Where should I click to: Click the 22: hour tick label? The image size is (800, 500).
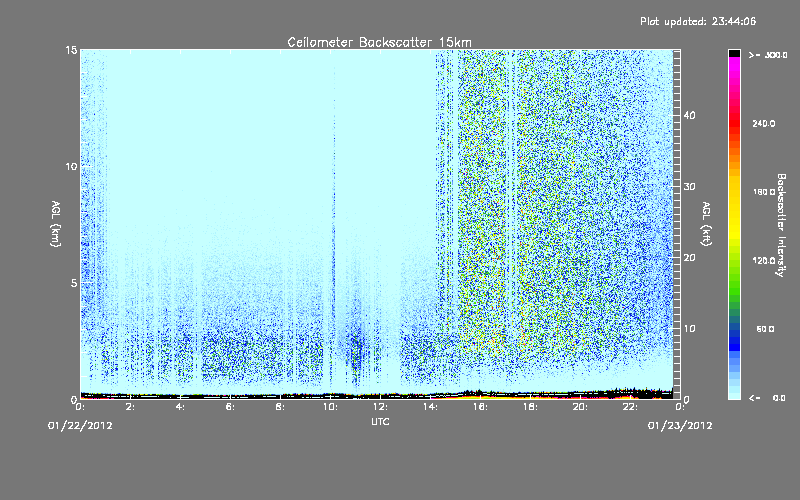point(630,407)
